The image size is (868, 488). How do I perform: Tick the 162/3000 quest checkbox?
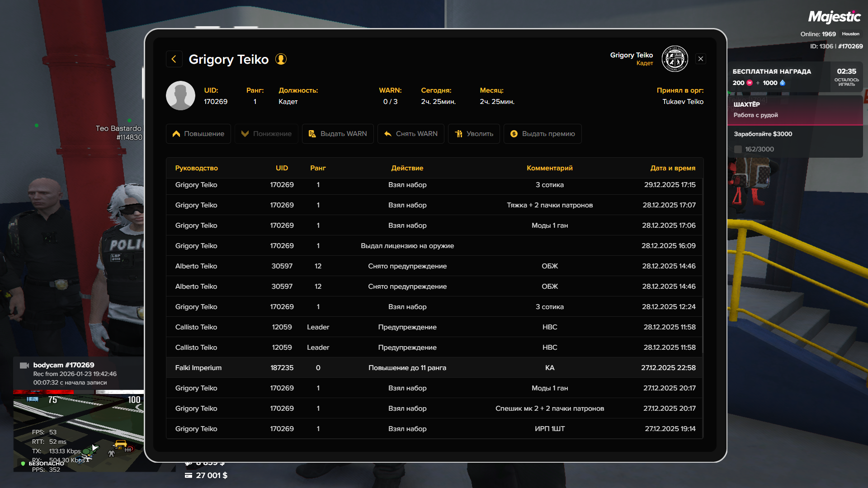(738, 150)
